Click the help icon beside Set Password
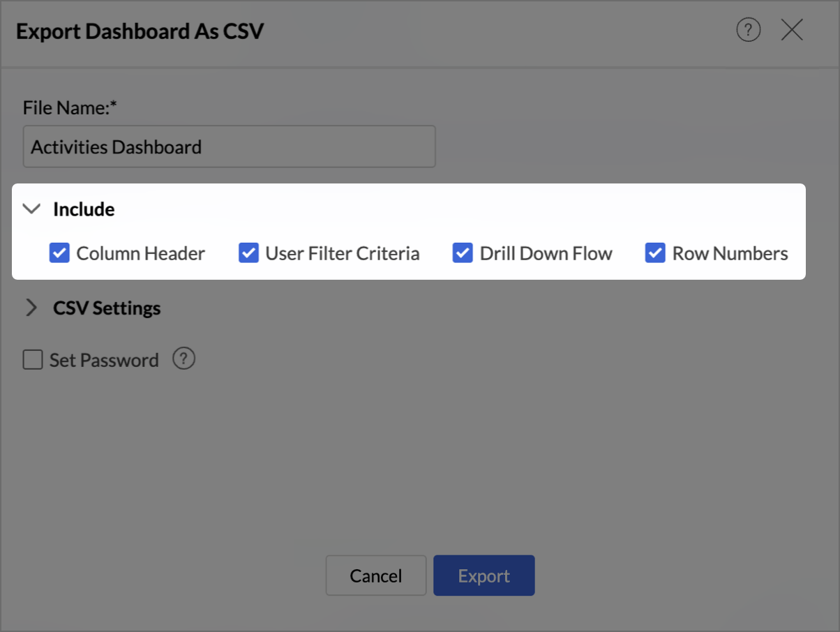The image size is (840, 632). [x=183, y=359]
